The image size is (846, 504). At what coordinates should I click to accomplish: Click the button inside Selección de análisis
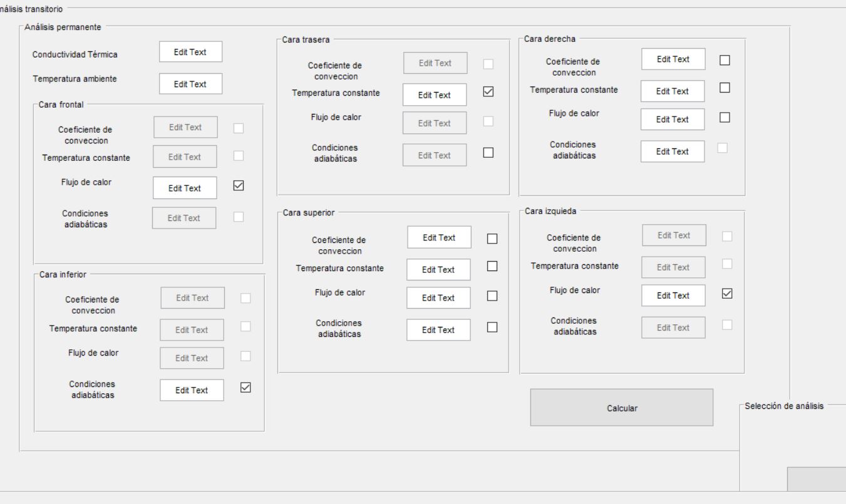(x=817, y=478)
